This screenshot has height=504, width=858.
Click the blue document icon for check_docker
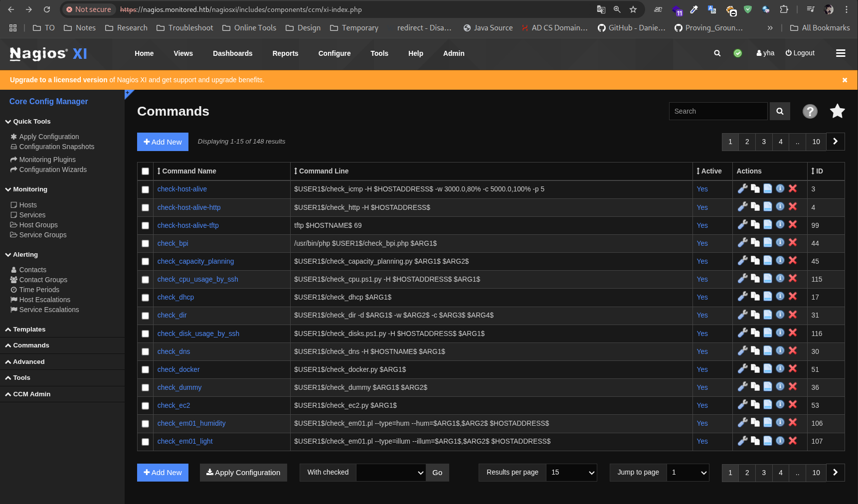[x=768, y=369]
